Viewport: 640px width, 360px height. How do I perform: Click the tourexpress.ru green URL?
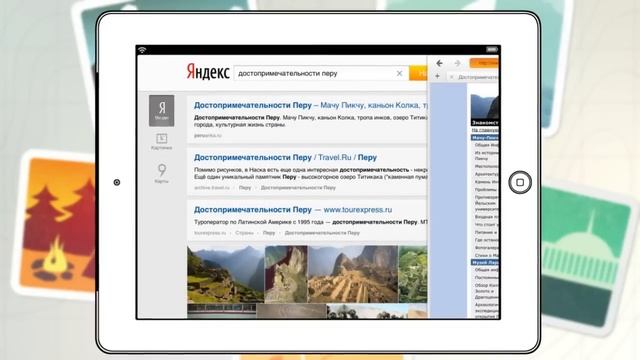pos(210,233)
